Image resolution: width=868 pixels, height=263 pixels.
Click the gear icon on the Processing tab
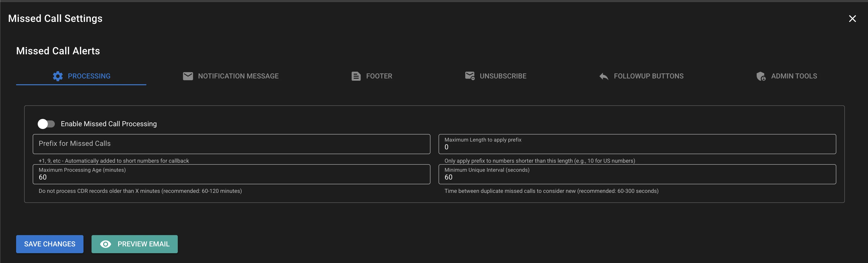click(x=57, y=76)
